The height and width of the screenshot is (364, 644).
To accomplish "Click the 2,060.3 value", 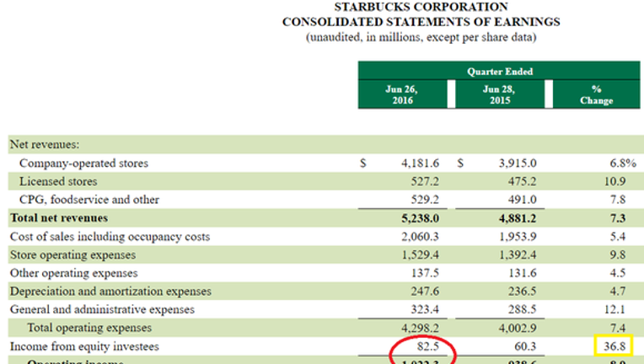I will (x=420, y=237).
